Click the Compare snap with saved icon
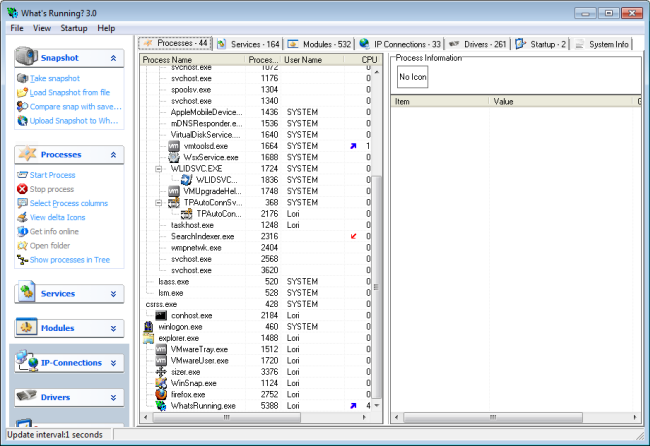The height and width of the screenshot is (446, 650). [x=22, y=107]
